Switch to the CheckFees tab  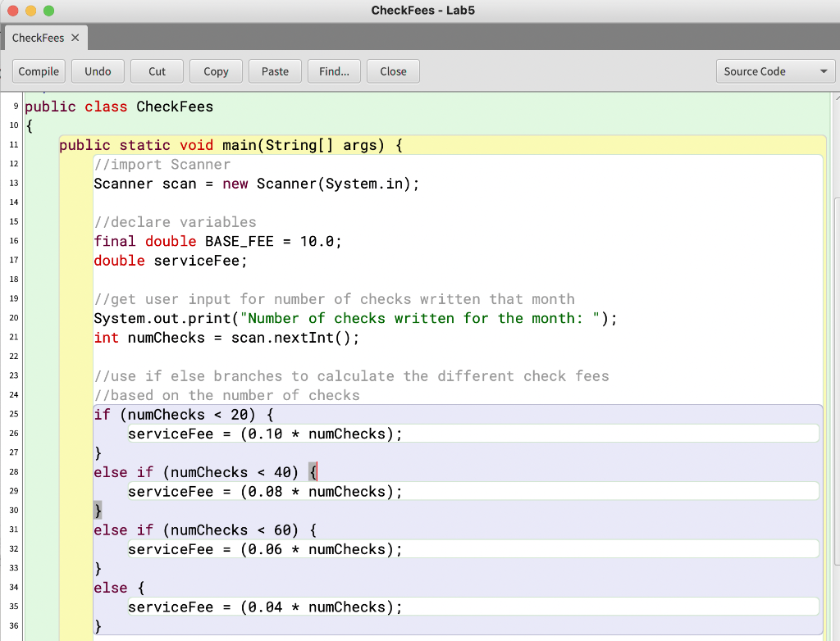(x=38, y=37)
